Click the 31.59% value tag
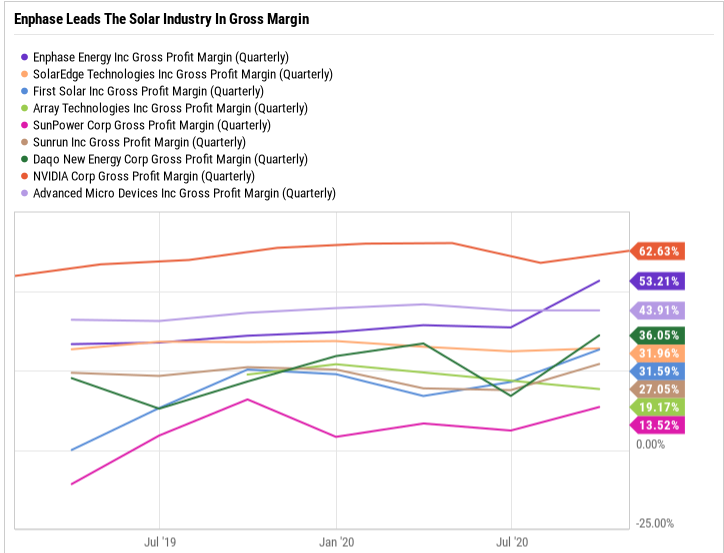724x553 pixels. [x=658, y=371]
